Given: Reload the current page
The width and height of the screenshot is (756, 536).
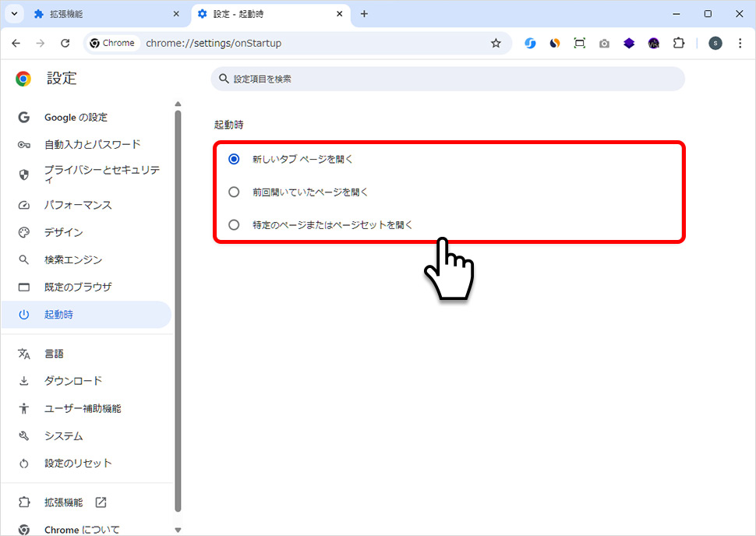Looking at the screenshot, I should coord(65,43).
